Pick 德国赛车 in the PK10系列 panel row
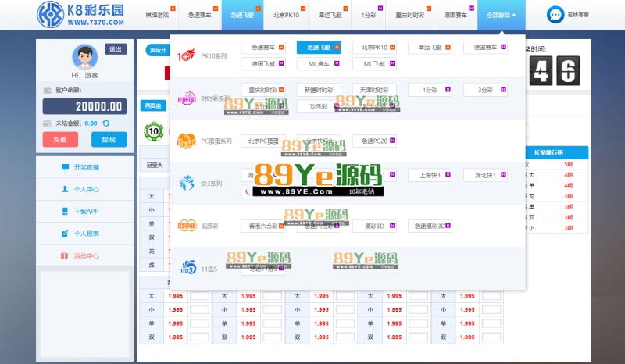The height and width of the screenshot is (364, 625). (485, 48)
